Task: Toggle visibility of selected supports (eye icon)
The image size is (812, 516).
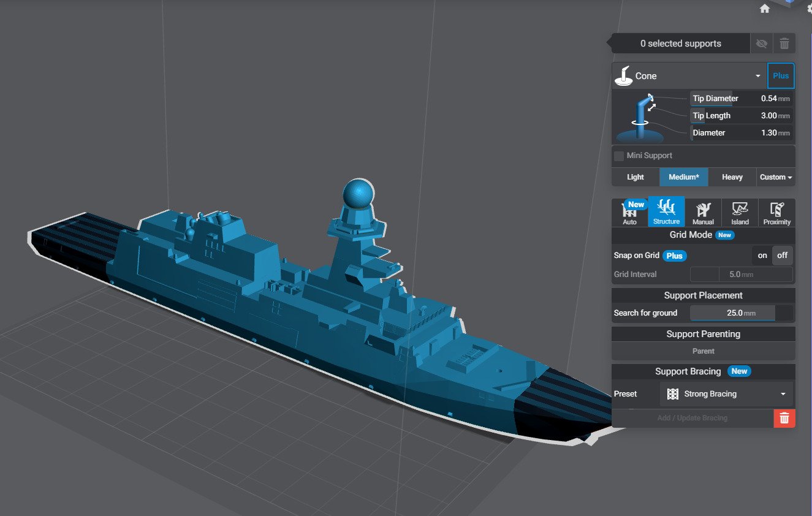Action: (x=762, y=44)
